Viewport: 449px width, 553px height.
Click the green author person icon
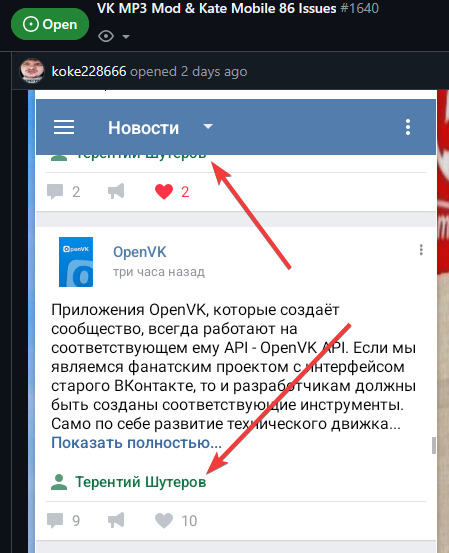pos(59,482)
